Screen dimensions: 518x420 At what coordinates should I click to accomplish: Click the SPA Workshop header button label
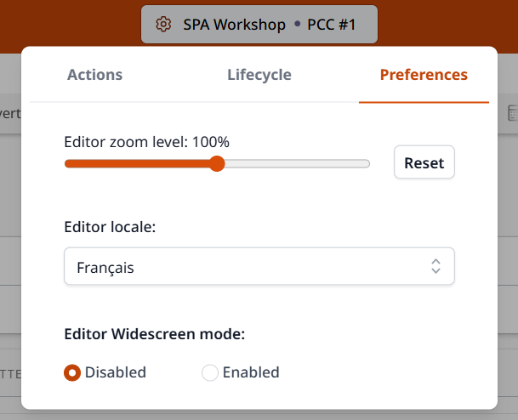pos(234,25)
